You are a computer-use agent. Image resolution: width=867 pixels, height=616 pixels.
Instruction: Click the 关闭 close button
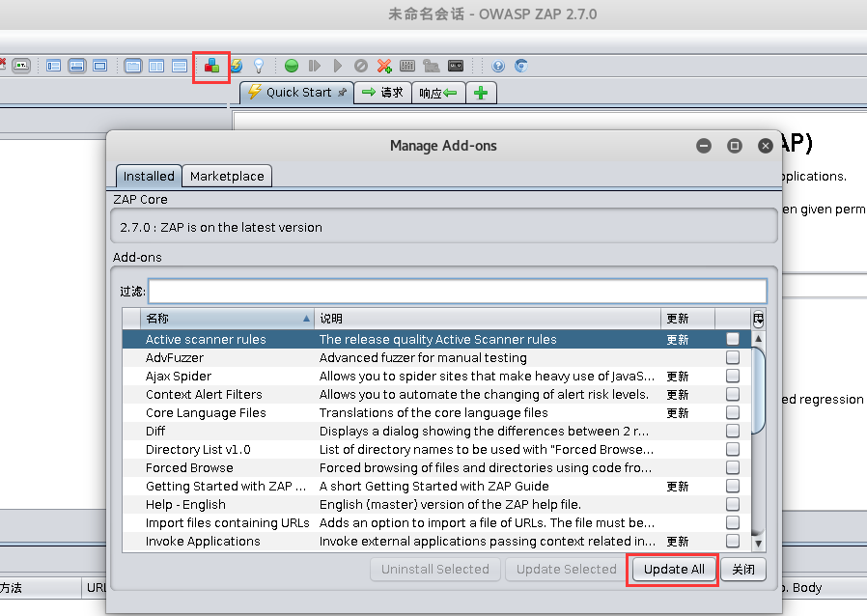click(x=743, y=569)
